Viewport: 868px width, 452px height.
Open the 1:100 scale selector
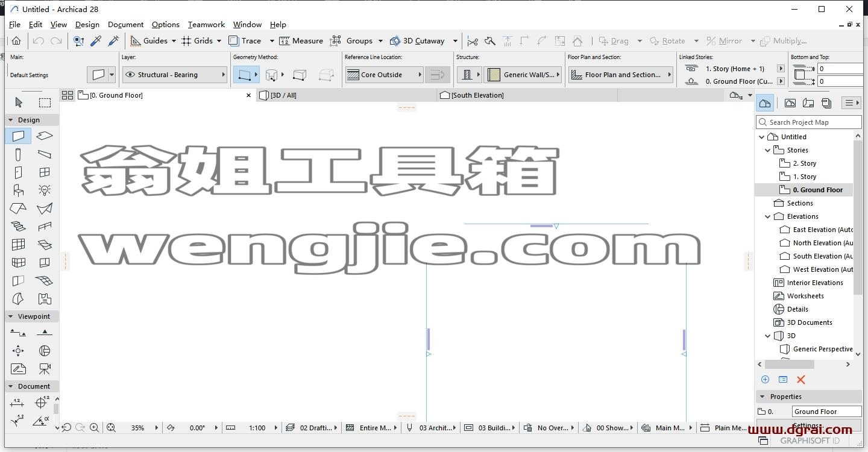coord(256,427)
